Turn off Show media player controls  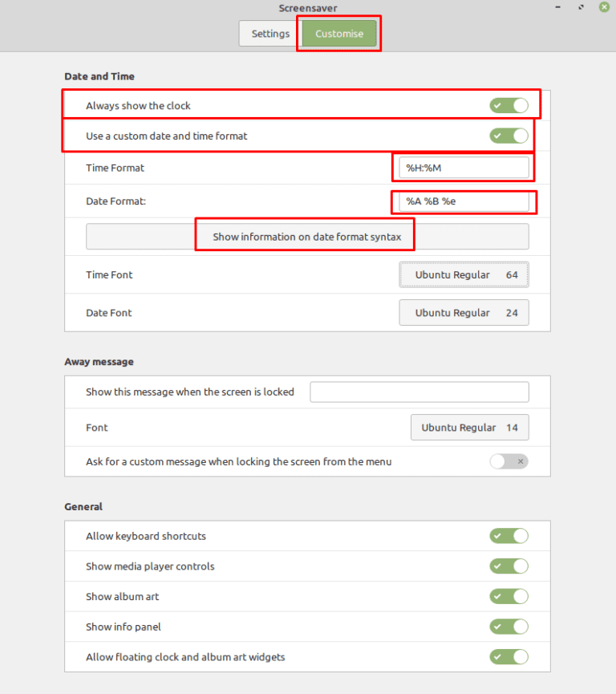[509, 566]
